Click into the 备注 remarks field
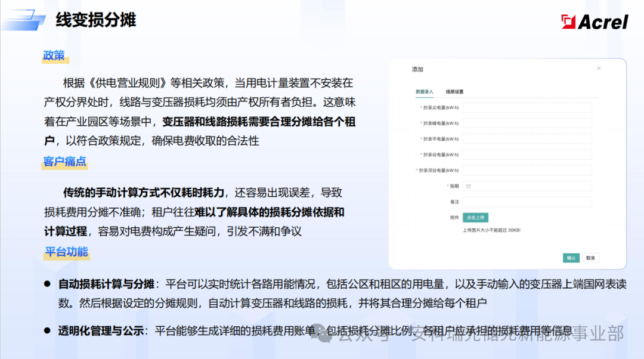 point(527,202)
